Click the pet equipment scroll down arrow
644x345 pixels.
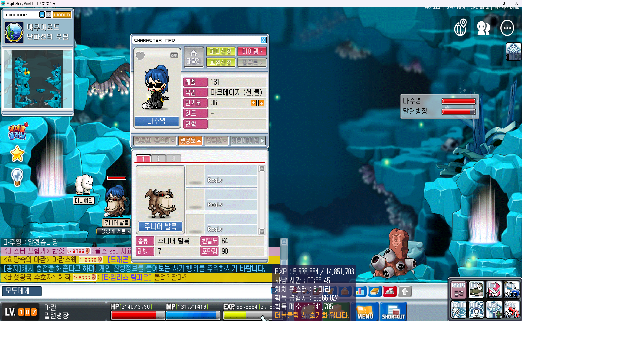[262, 231]
